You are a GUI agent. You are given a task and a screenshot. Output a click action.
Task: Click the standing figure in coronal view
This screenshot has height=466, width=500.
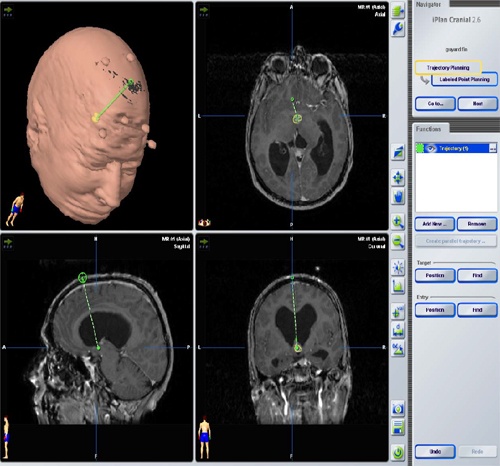pyautogui.click(x=205, y=437)
